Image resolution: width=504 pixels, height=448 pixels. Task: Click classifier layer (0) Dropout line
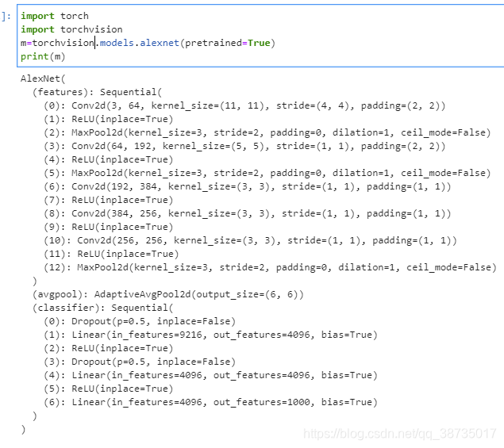point(140,321)
